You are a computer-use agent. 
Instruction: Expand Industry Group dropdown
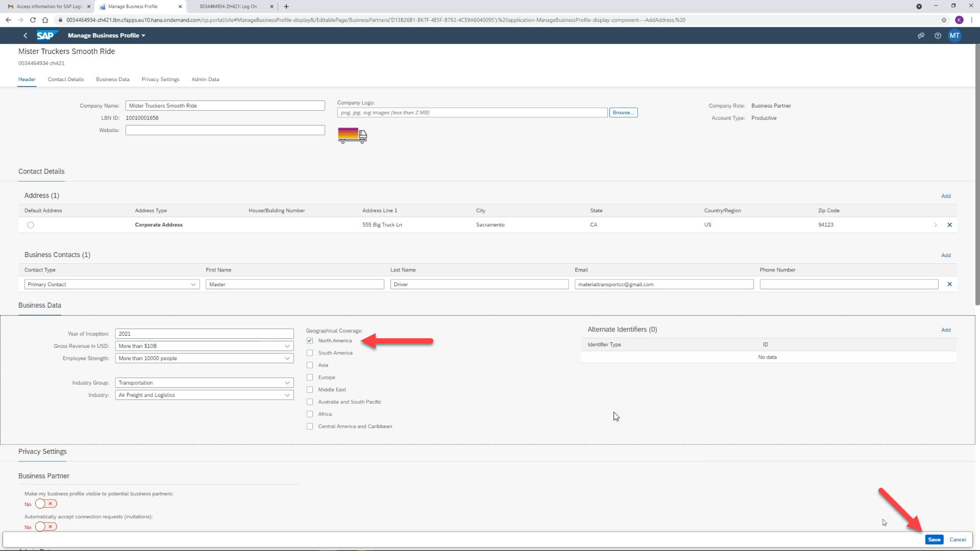click(287, 383)
